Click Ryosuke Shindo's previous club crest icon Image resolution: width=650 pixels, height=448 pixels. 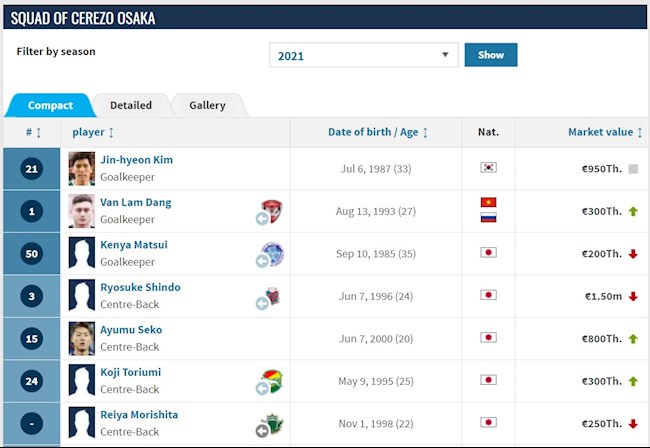[270, 296]
